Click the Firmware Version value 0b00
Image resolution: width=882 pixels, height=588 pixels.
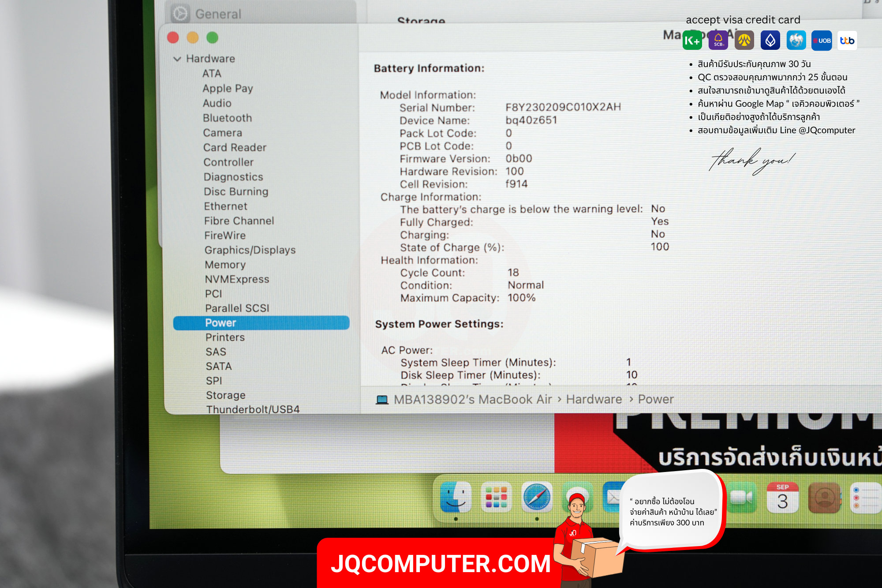coord(519,158)
